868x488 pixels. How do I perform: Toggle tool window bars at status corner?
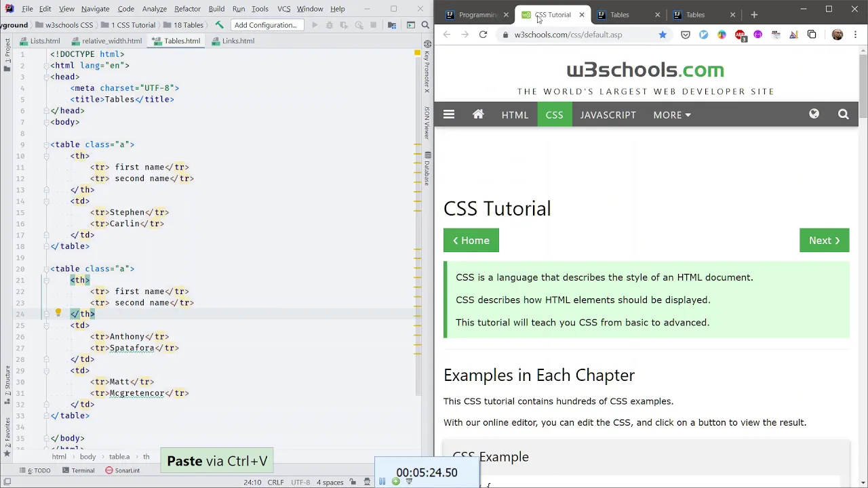pos(7,482)
